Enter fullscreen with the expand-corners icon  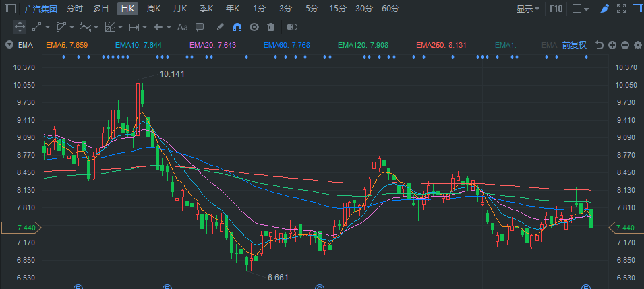pyautogui.click(x=621, y=9)
